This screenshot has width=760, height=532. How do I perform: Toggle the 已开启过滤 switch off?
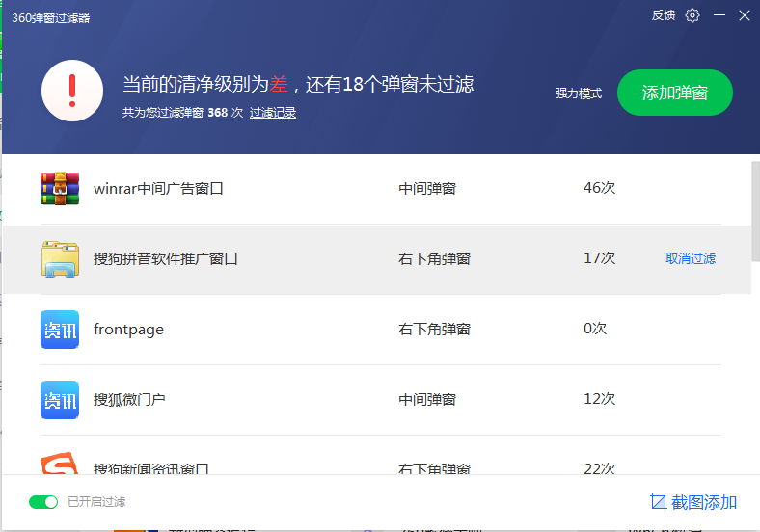(43, 502)
